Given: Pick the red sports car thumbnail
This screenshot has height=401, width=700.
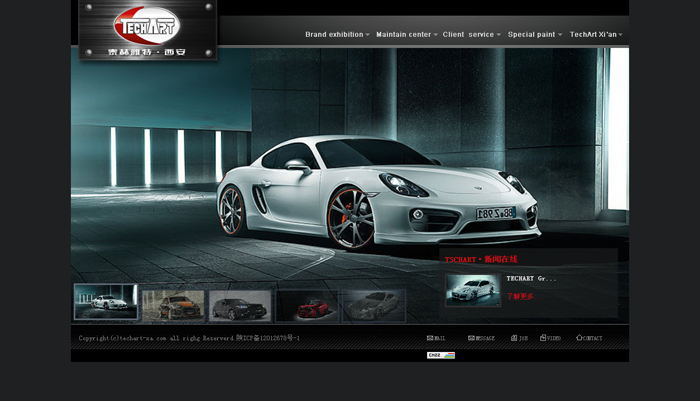Looking at the screenshot, I should 307,306.
